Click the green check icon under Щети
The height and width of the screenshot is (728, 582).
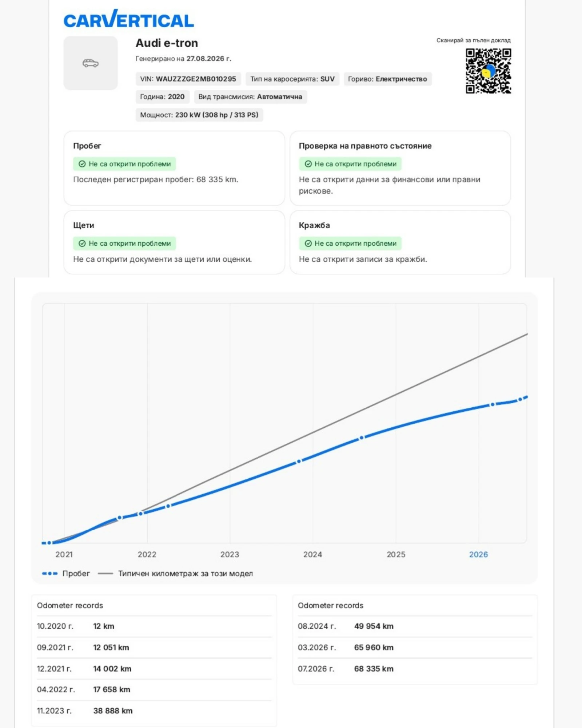[82, 244]
